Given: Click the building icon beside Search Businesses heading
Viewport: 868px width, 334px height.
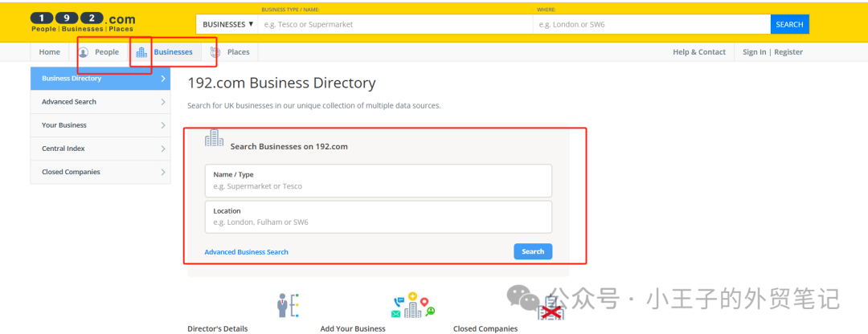Looking at the screenshot, I should tap(215, 137).
